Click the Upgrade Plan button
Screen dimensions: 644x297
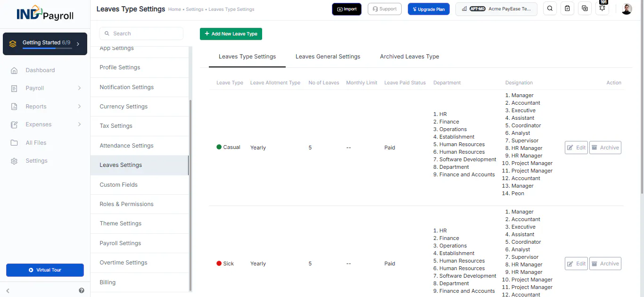(x=429, y=9)
